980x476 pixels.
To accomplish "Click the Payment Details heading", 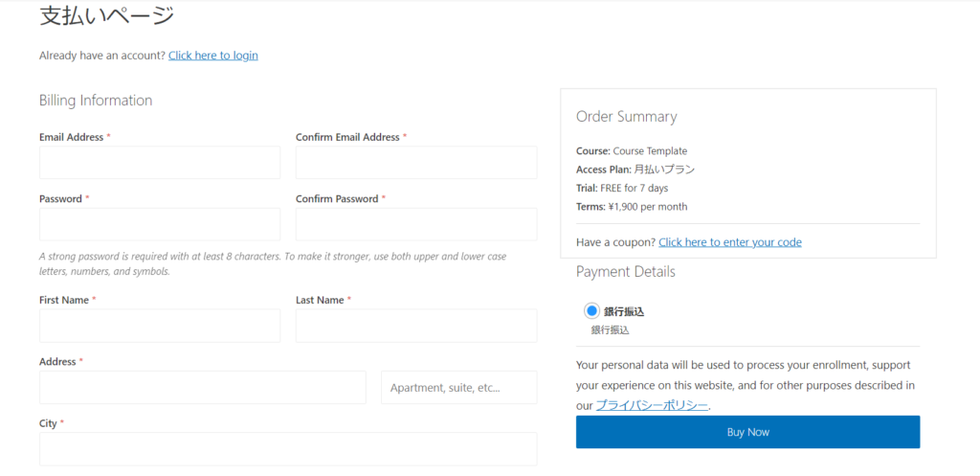I will (x=626, y=272).
